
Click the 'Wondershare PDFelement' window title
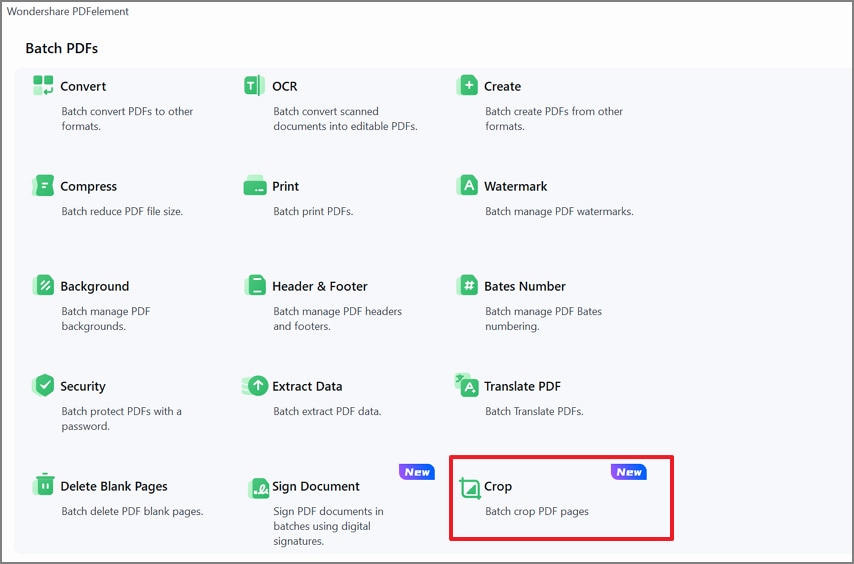tap(68, 11)
